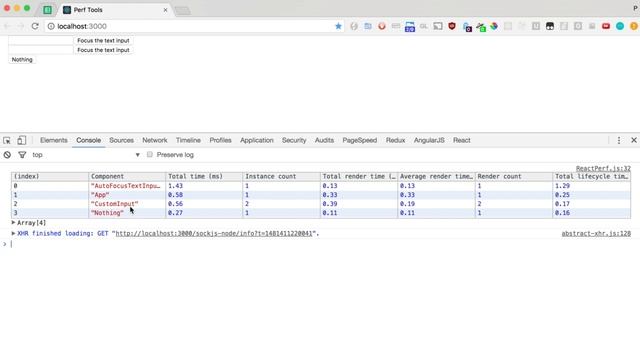Open the Network tab
Image resolution: width=640 pixels, height=360 pixels.
[155, 140]
